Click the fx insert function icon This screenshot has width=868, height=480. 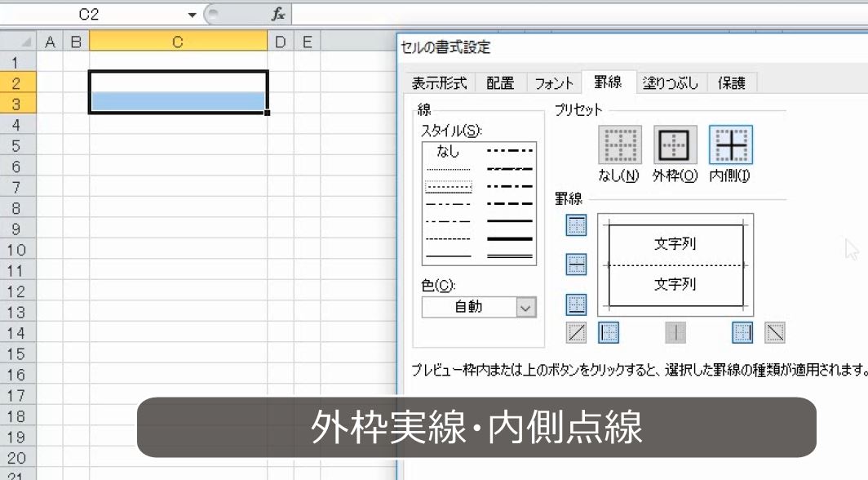coord(278,15)
